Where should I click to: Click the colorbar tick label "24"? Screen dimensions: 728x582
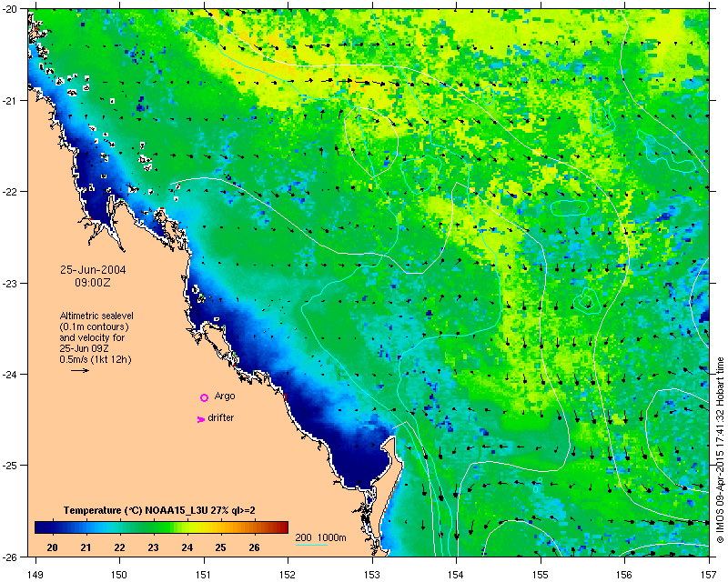(x=187, y=547)
